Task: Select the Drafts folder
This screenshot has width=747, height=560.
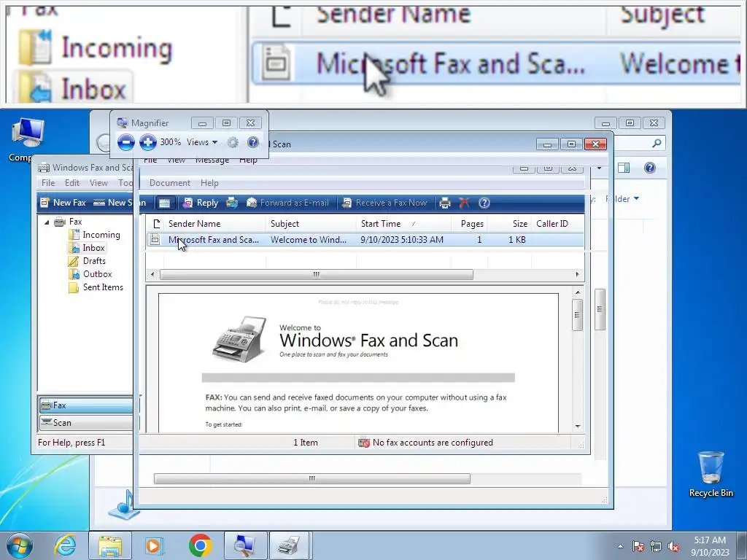Action: tap(94, 261)
